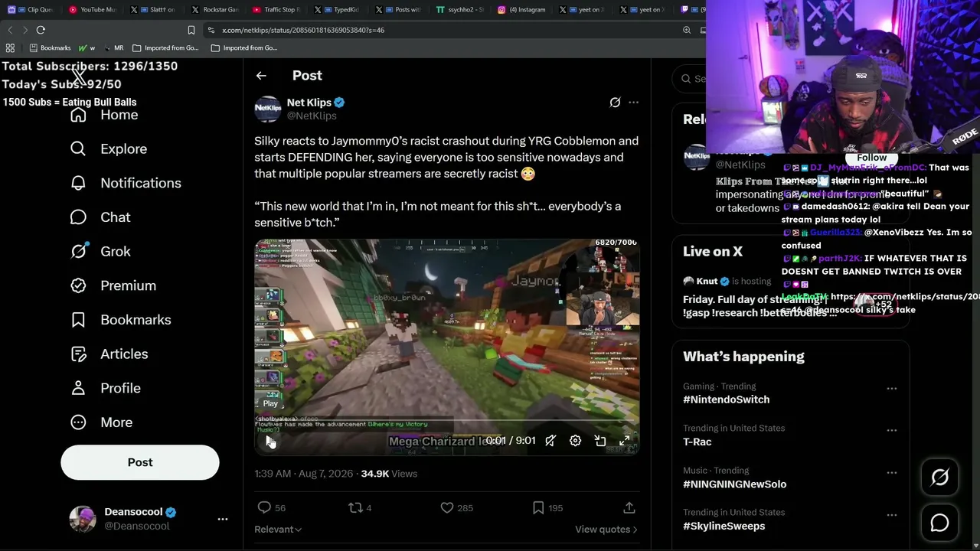This screenshot has width=980, height=551.
Task: Click the Grok icon on Net Klips post
Action: [615, 103]
